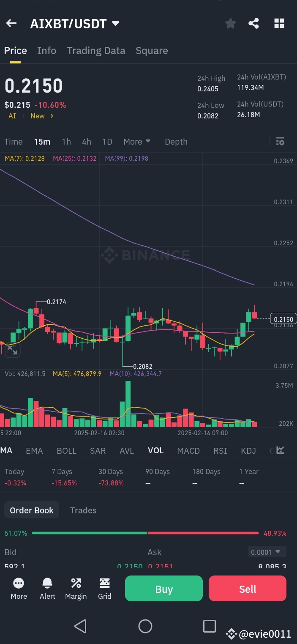This screenshot has height=644, width=297.
Task: Open the chart settings gear icon
Action: coord(280,141)
